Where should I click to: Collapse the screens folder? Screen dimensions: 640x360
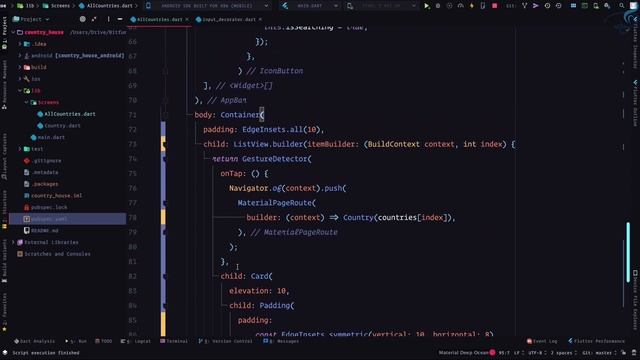[x=27, y=102]
